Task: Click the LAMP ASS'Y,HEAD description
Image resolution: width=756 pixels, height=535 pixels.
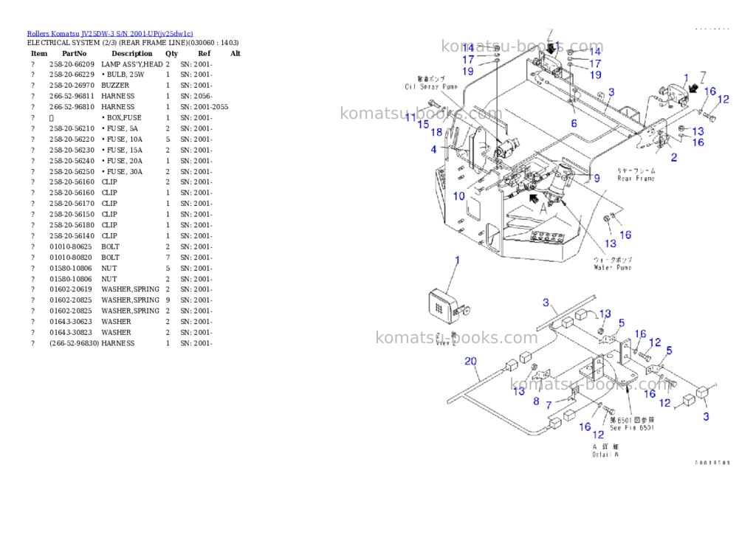Action: coord(132,64)
